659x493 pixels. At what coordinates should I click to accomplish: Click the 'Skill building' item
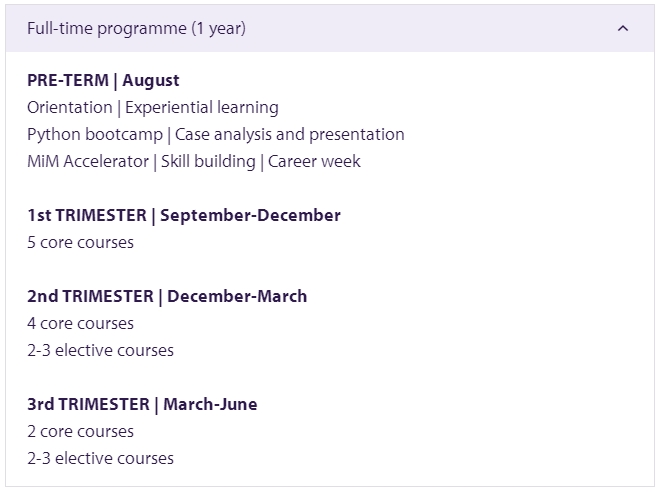click(x=208, y=162)
